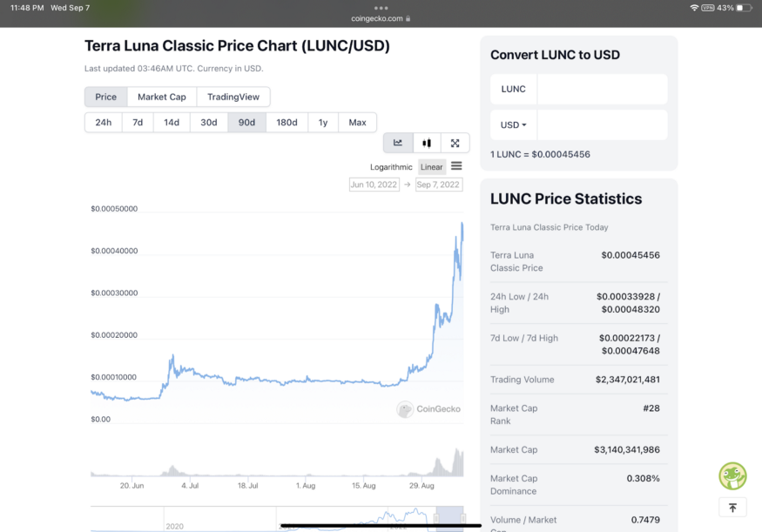Open the USD currency dropdown
This screenshot has width=762, height=532.
click(513, 125)
